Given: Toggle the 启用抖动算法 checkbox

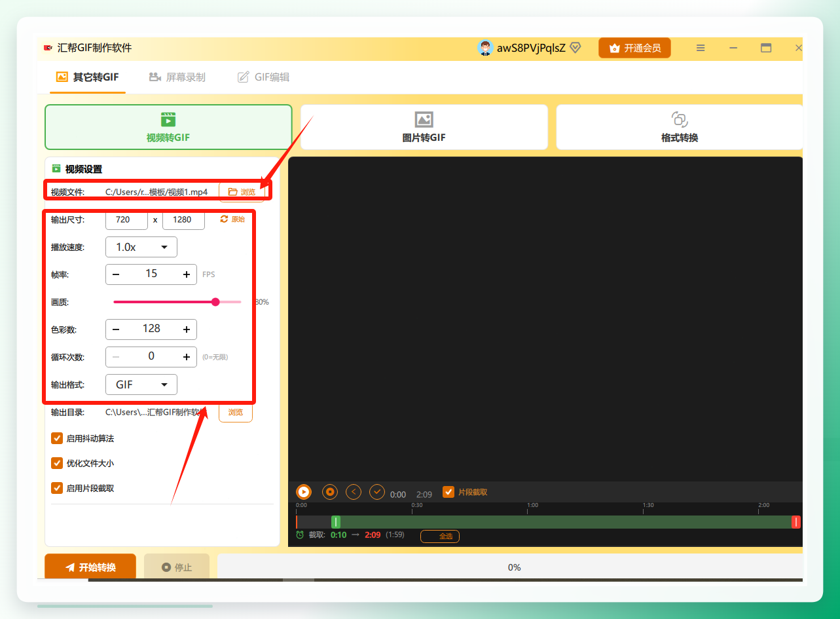Looking at the screenshot, I should [x=57, y=438].
